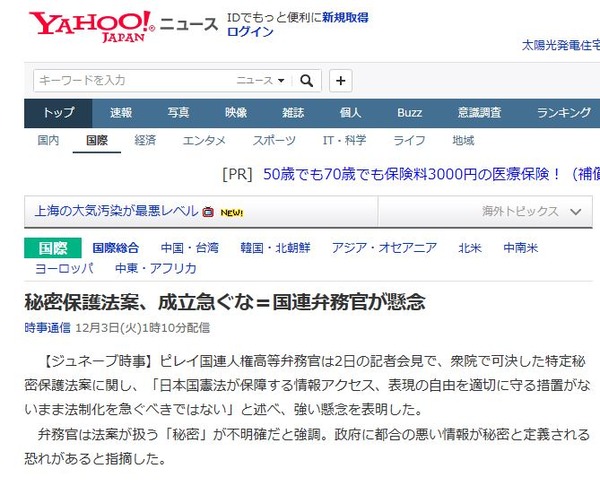Select the 国内 category

pyautogui.click(x=48, y=140)
